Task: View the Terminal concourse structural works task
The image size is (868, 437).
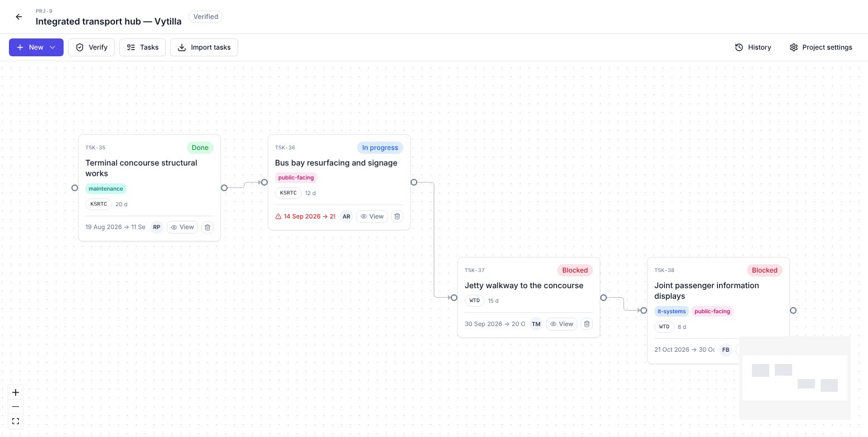Action: [182, 227]
